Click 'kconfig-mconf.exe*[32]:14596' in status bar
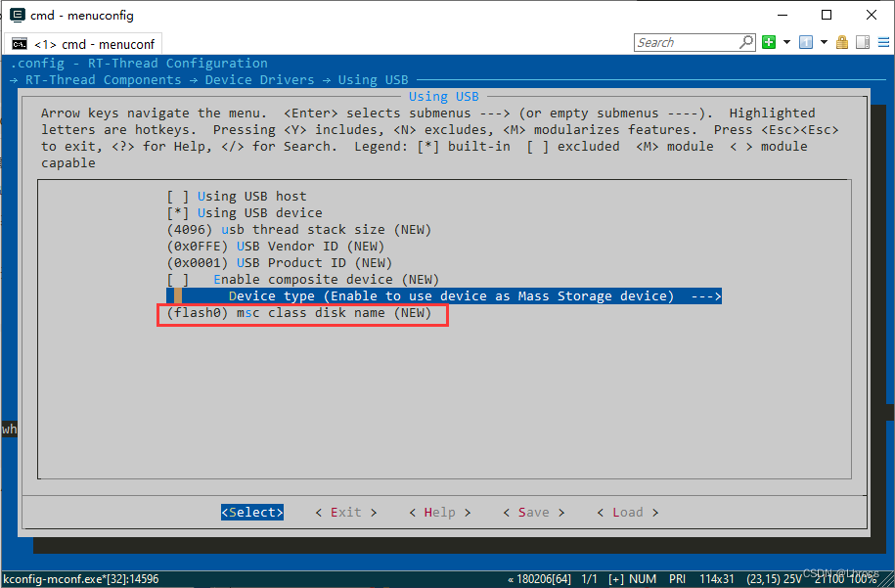This screenshot has height=588, width=895. (x=80, y=579)
